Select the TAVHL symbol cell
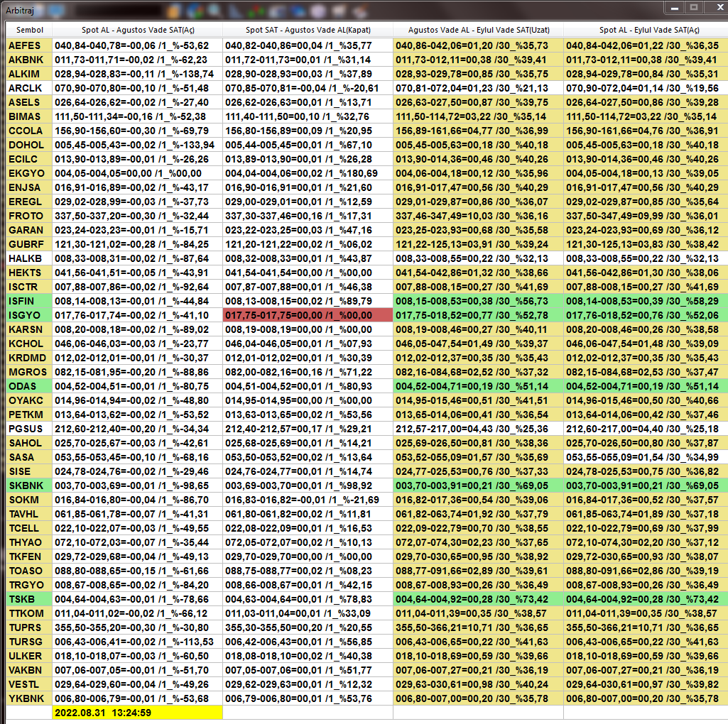This screenshot has height=724, width=728. click(x=29, y=514)
